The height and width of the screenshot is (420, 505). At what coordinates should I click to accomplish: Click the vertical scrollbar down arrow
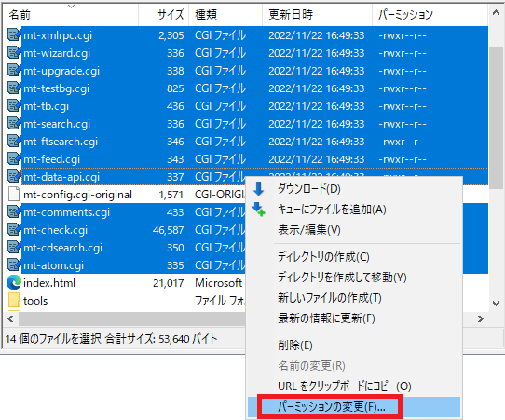click(x=496, y=304)
